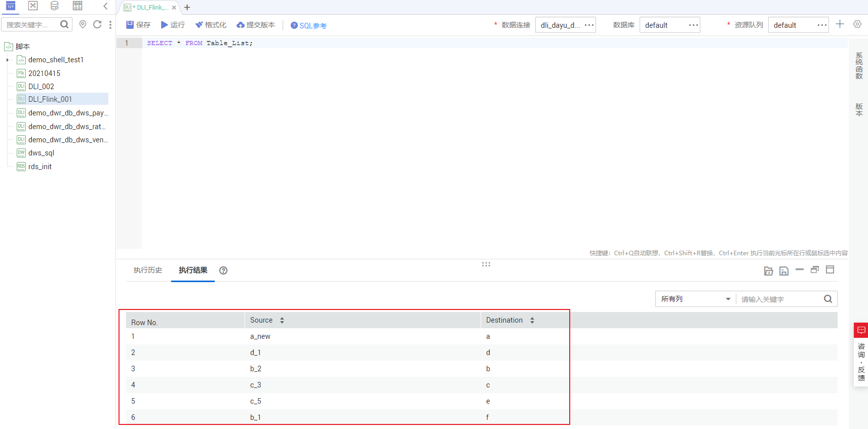Click the Save (保存) toolbar icon
Screen dimensions: 868x429
tap(138, 25)
